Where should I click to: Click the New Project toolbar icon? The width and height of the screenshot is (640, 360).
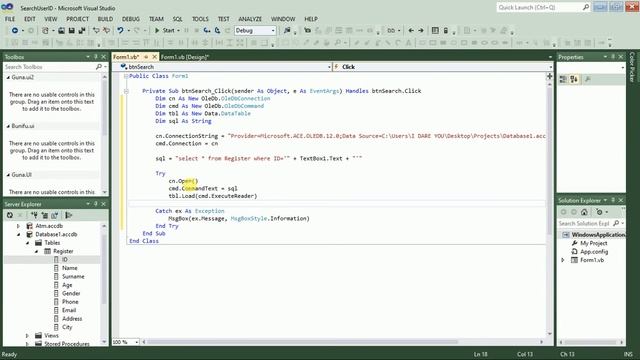[x=45, y=31]
